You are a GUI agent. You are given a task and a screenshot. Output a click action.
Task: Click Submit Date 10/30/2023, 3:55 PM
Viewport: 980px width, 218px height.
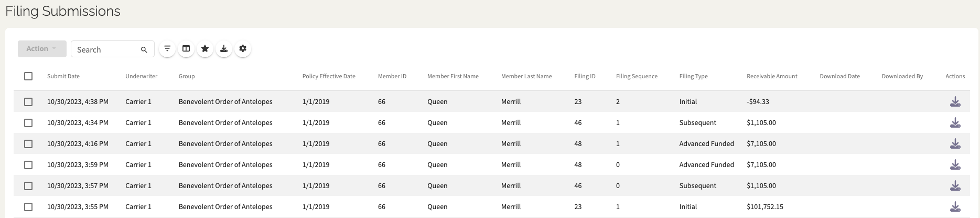78,207
